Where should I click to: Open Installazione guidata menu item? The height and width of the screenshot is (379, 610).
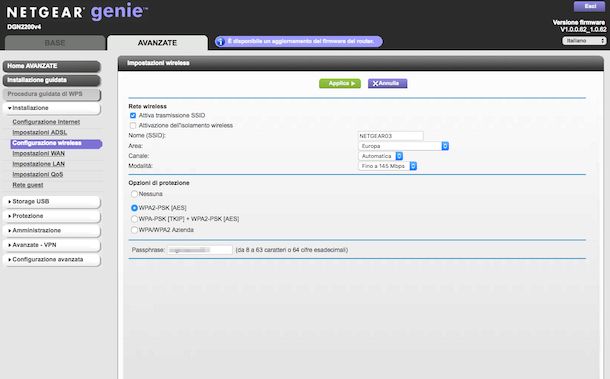coord(51,80)
